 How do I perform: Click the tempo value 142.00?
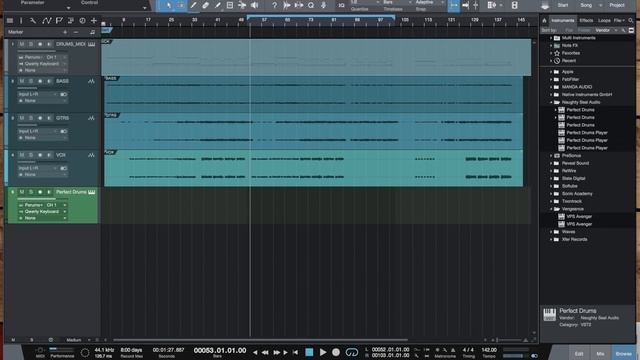(x=489, y=350)
